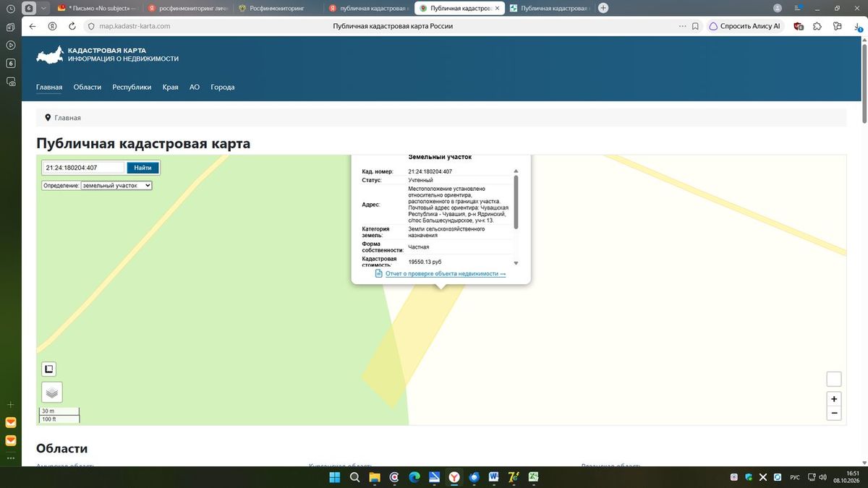Viewport: 868px width, 488px height.
Task: Open a new browser tab with plus
Action: pos(603,8)
